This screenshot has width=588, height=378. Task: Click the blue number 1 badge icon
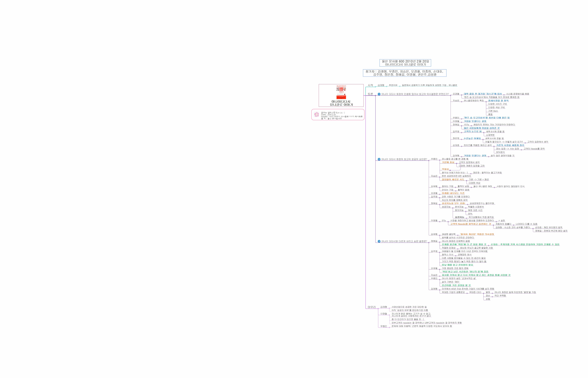click(x=379, y=94)
